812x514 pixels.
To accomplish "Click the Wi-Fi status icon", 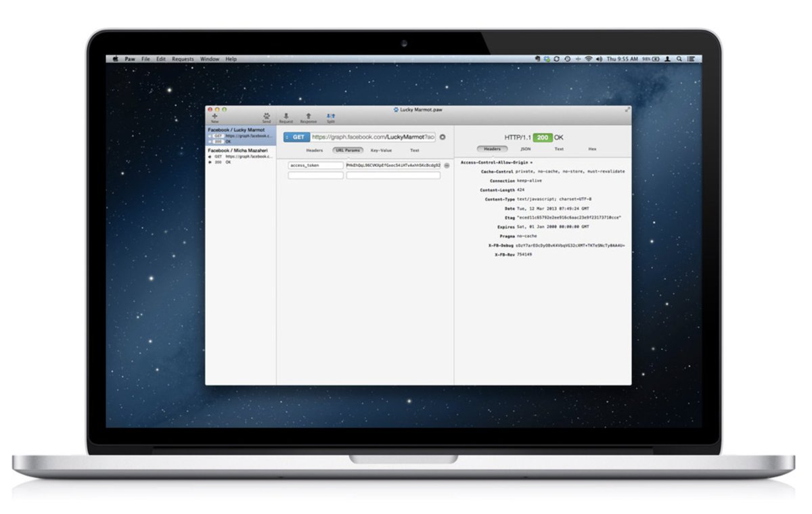I will coord(589,59).
